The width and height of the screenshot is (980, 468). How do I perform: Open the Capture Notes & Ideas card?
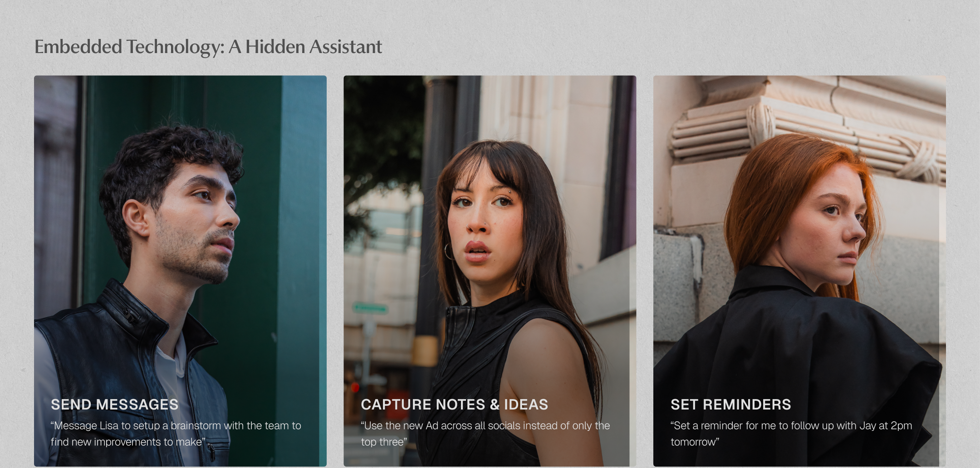pyautogui.click(x=490, y=271)
